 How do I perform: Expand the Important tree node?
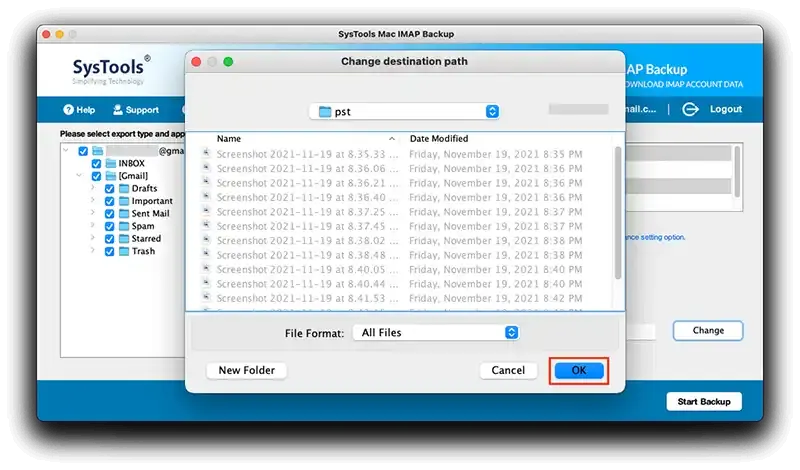92,201
